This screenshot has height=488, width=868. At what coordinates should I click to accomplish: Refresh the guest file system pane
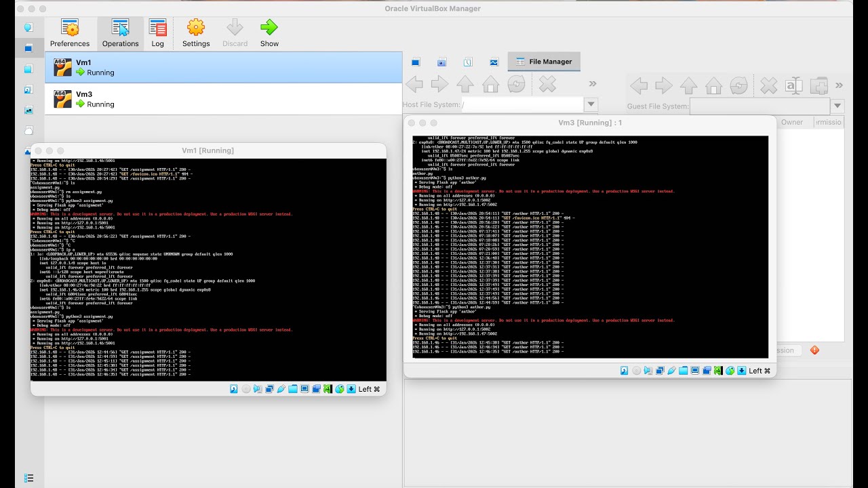point(738,85)
